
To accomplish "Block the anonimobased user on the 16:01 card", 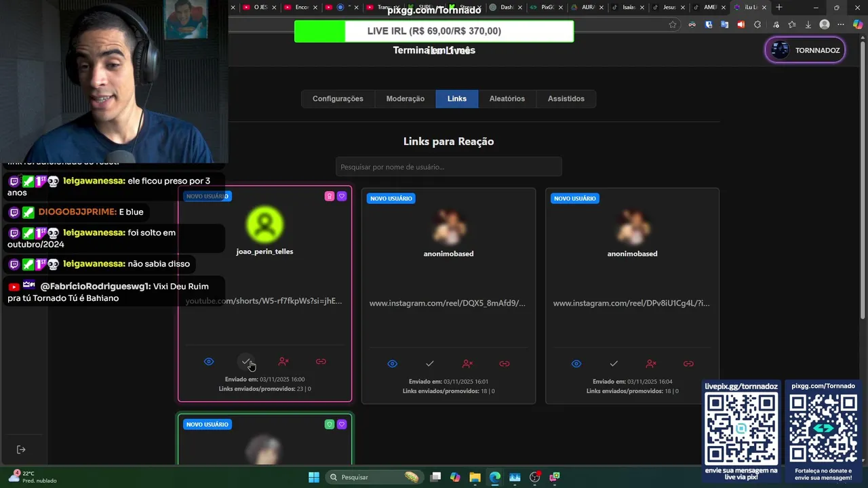I will pos(467,364).
